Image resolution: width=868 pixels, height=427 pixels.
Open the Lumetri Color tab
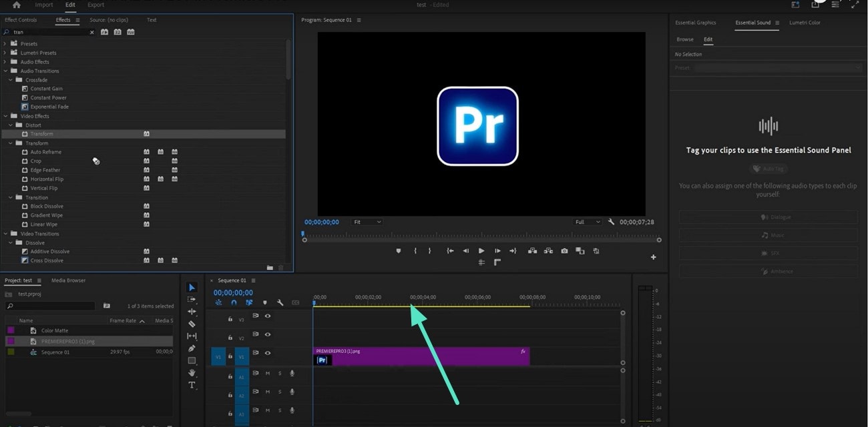point(805,23)
